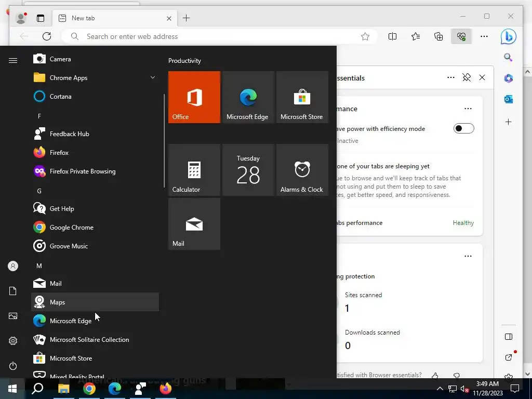Open Microsoft Solitaire Collection
The width and height of the screenshot is (532, 399).
tap(95, 339)
